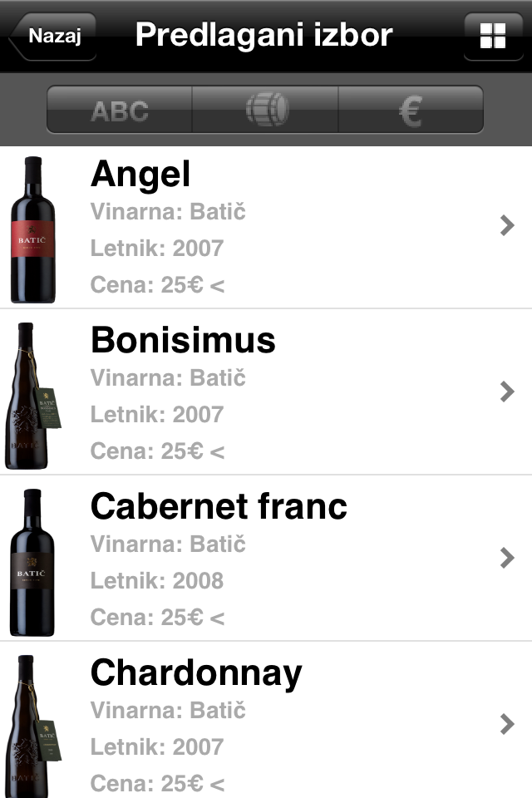
Task: Open Bonisimus wine bottle image
Action: click(x=33, y=396)
